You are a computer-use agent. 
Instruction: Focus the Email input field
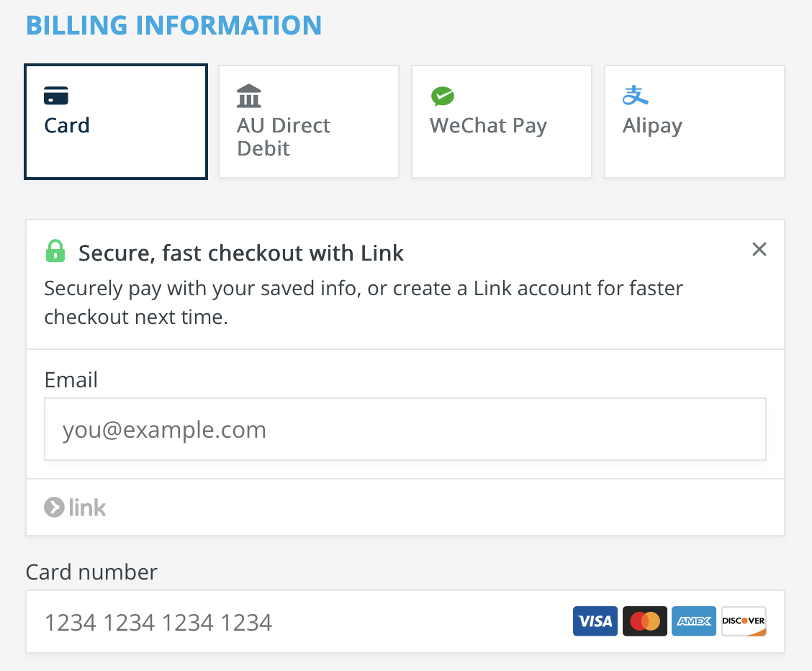pyautogui.click(x=405, y=430)
